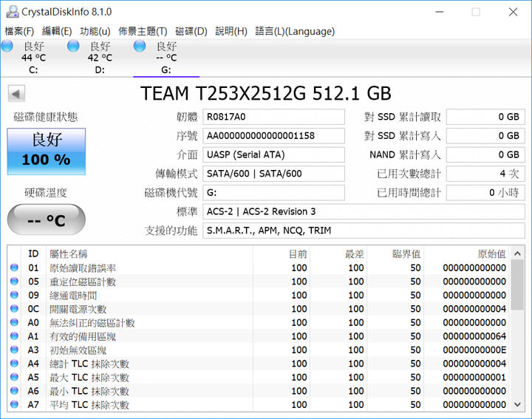Click the serial number field AA000000000000001158
The height and width of the screenshot is (419, 532).
point(273,136)
